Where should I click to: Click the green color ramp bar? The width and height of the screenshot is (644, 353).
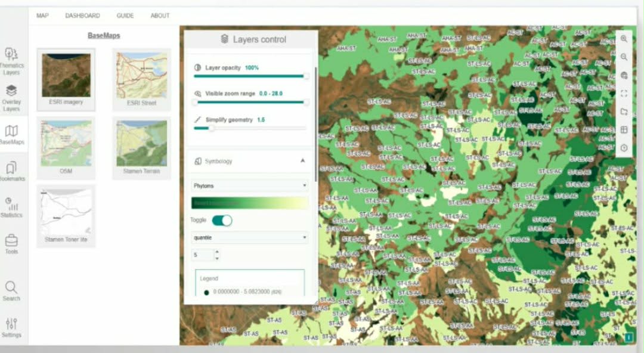tap(250, 203)
